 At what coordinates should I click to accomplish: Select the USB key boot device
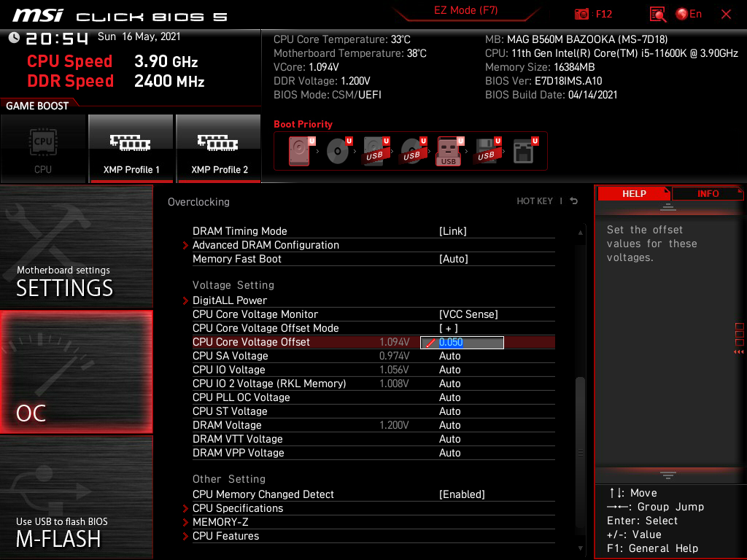tap(449, 150)
